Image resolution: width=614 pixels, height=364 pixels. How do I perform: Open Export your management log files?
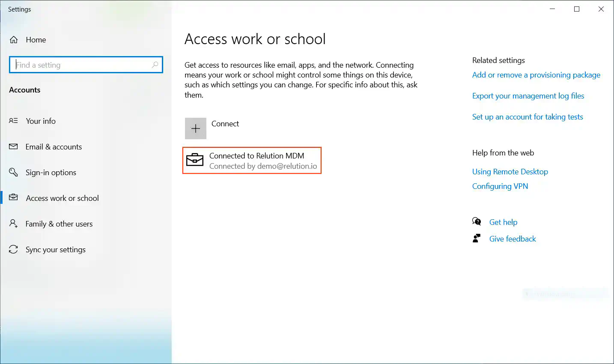click(528, 96)
